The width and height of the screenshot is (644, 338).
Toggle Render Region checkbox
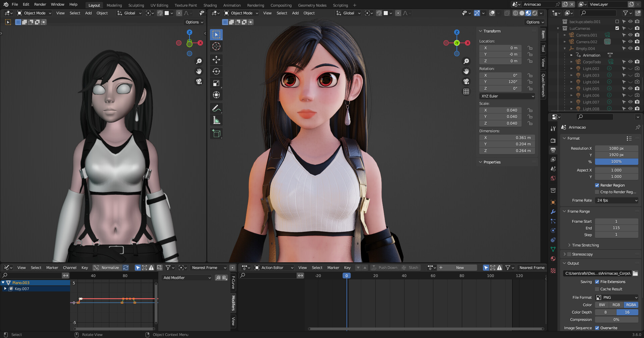coord(597,185)
